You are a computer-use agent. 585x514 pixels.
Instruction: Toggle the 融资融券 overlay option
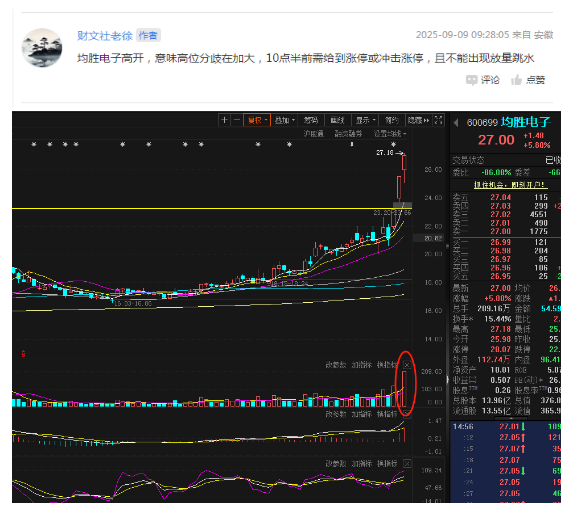point(348,134)
